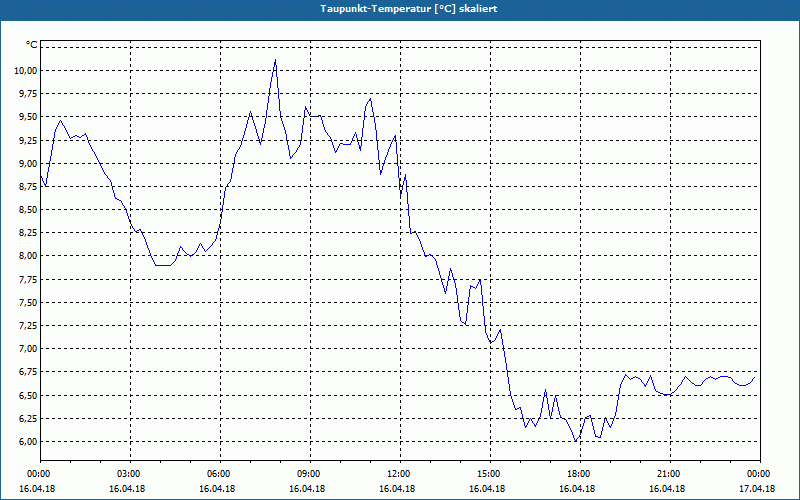The width and height of the screenshot is (800, 500).
Task: Click the 6,75 y-axis value
Action: tap(29, 372)
